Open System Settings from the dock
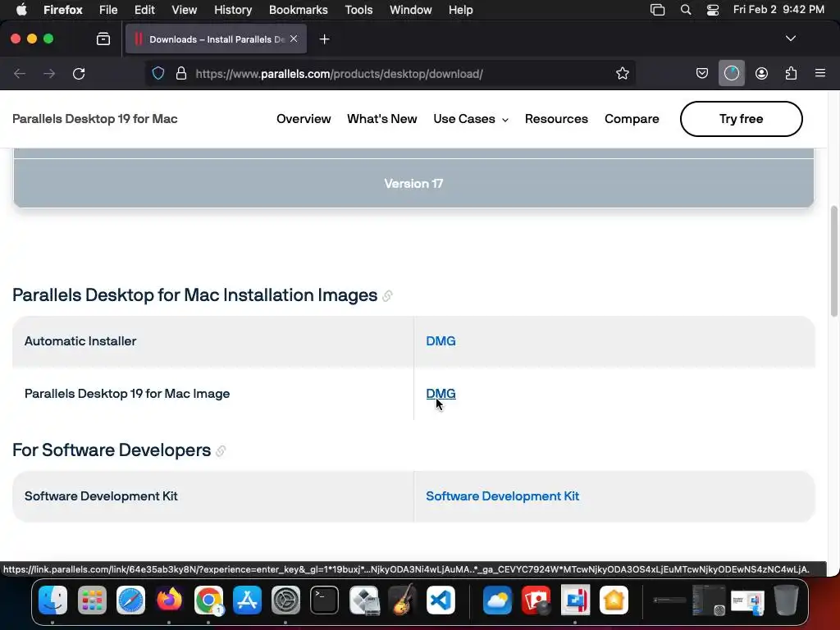This screenshot has height=630, width=840. tap(285, 600)
